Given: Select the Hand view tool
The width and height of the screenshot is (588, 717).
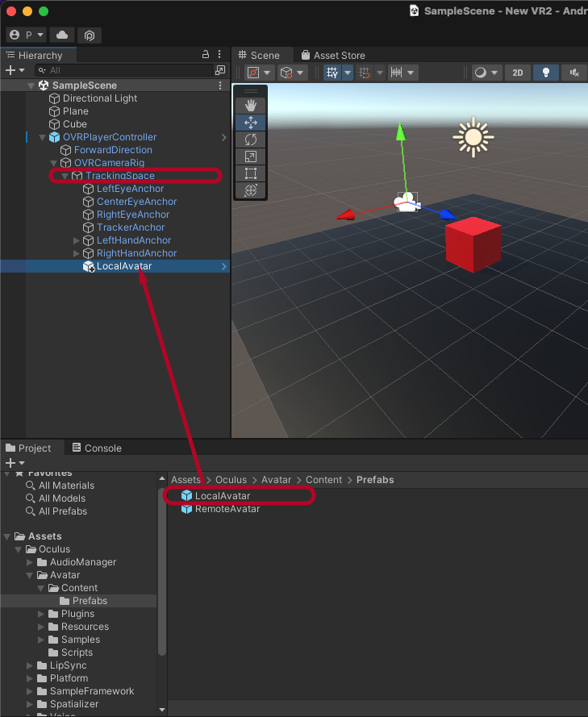Looking at the screenshot, I should pyautogui.click(x=251, y=106).
